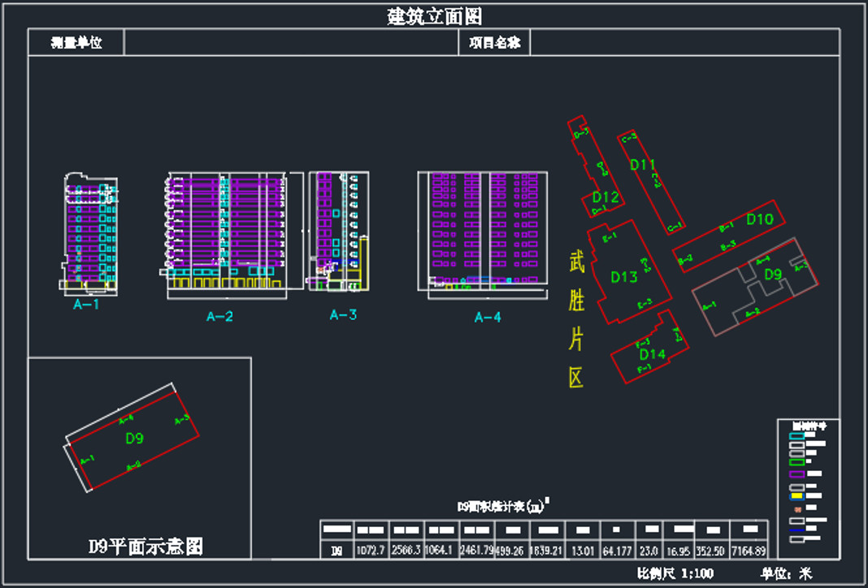Click the A-4 label in D9 plan schematic
The image size is (868, 588).
(126, 419)
